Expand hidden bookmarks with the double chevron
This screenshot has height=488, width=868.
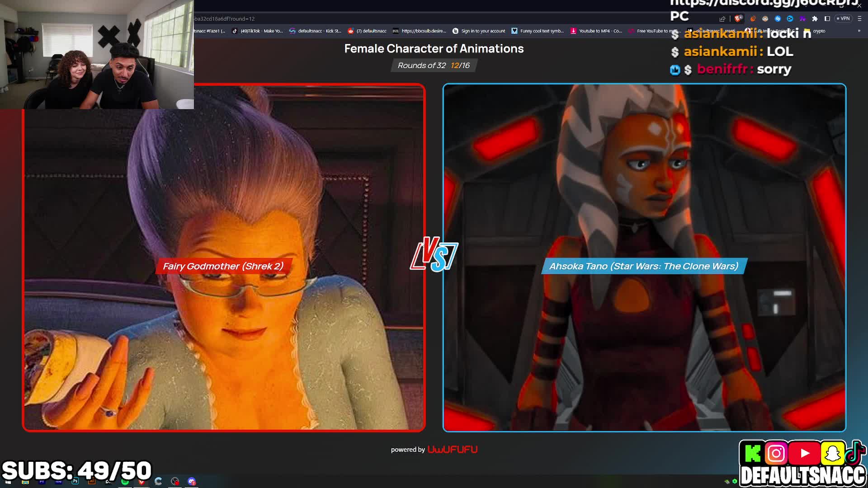click(x=859, y=31)
